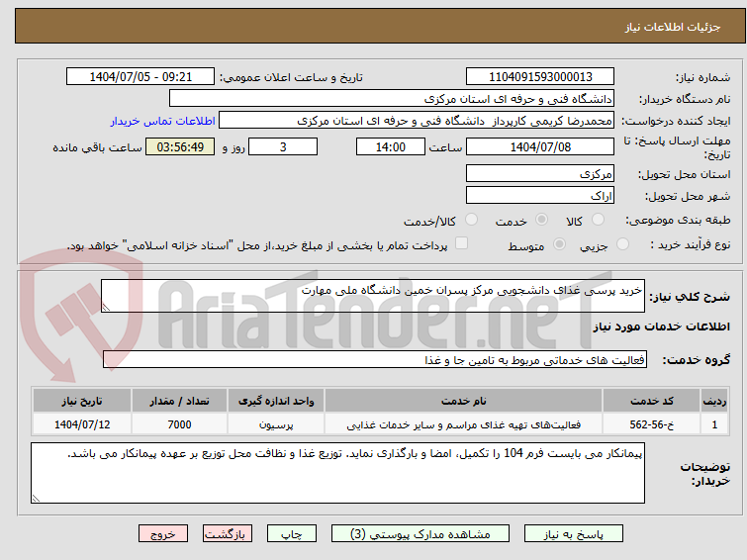Open اطلاعات تماس خریدار link
The width and height of the screenshot is (747, 560).
[x=163, y=121]
